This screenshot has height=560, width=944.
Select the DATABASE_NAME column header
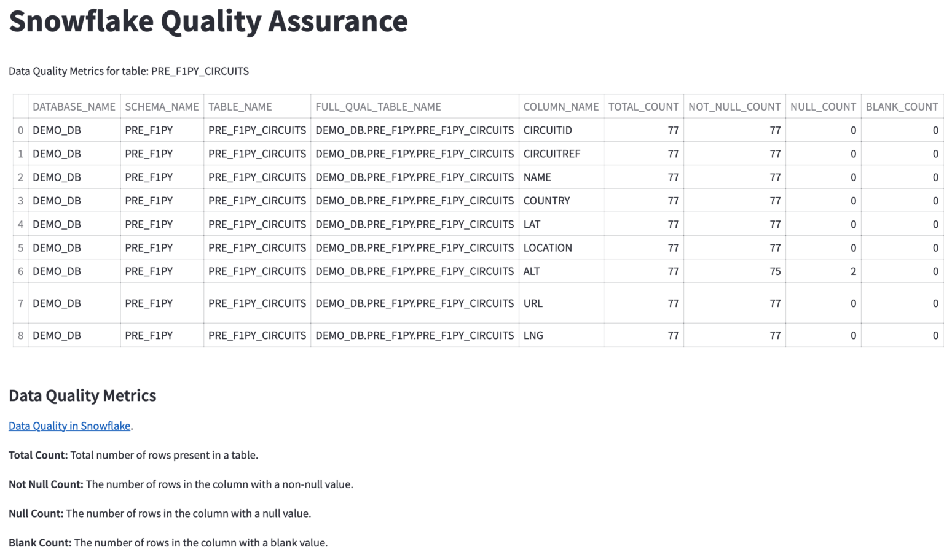tap(74, 106)
